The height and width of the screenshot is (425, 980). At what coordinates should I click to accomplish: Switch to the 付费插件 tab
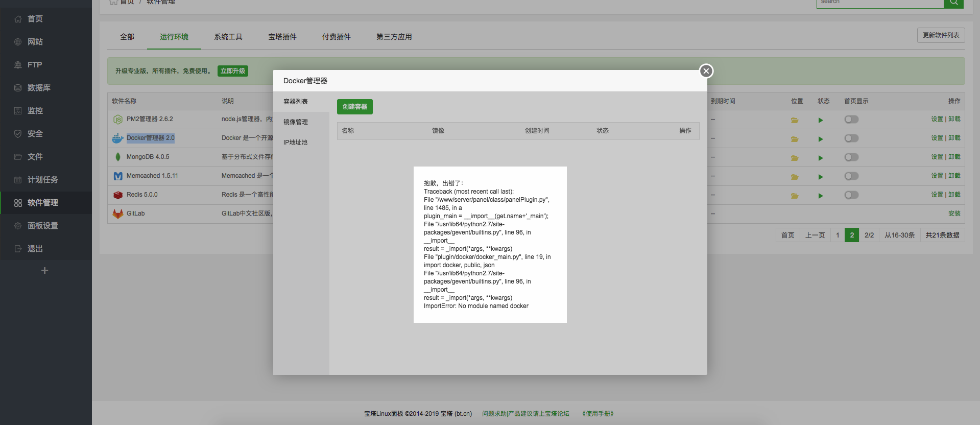[337, 37]
